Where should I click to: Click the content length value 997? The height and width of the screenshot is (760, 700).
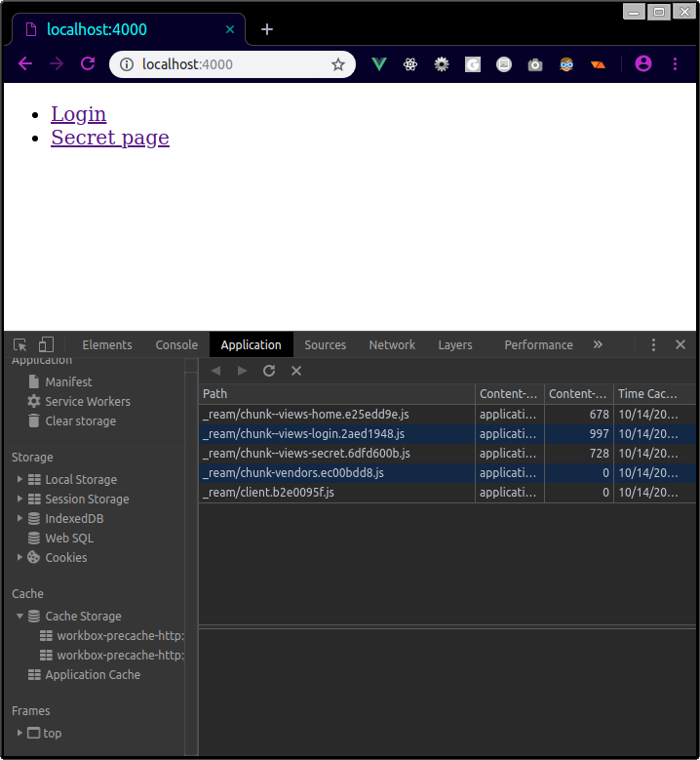click(599, 434)
